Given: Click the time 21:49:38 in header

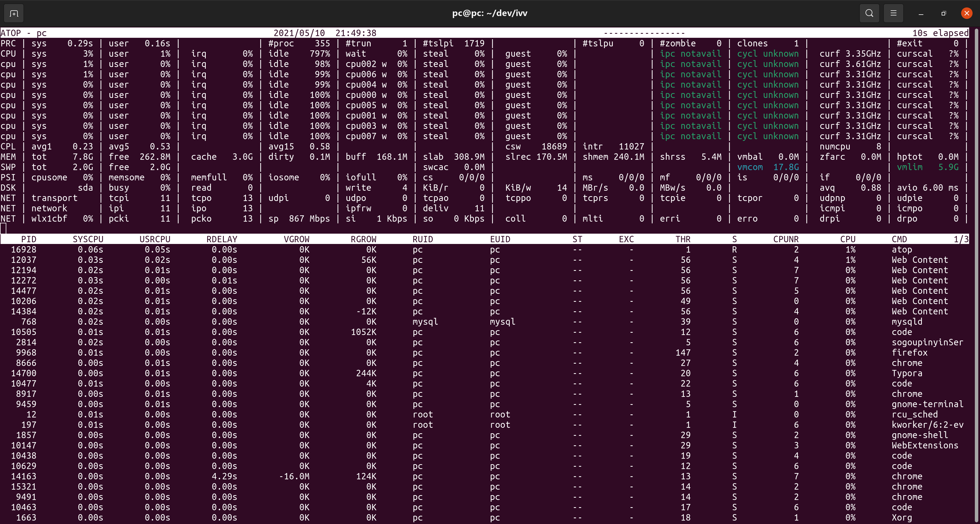Looking at the screenshot, I should click(x=356, y=33).
